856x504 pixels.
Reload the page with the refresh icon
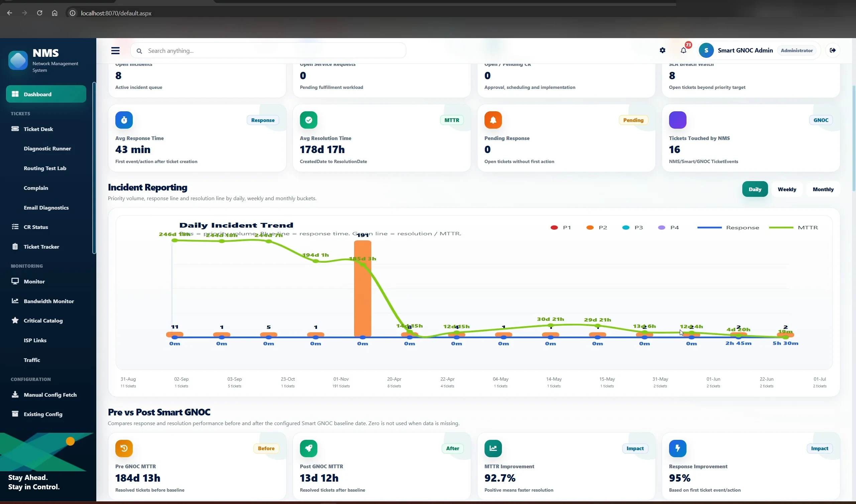[39, 13]
